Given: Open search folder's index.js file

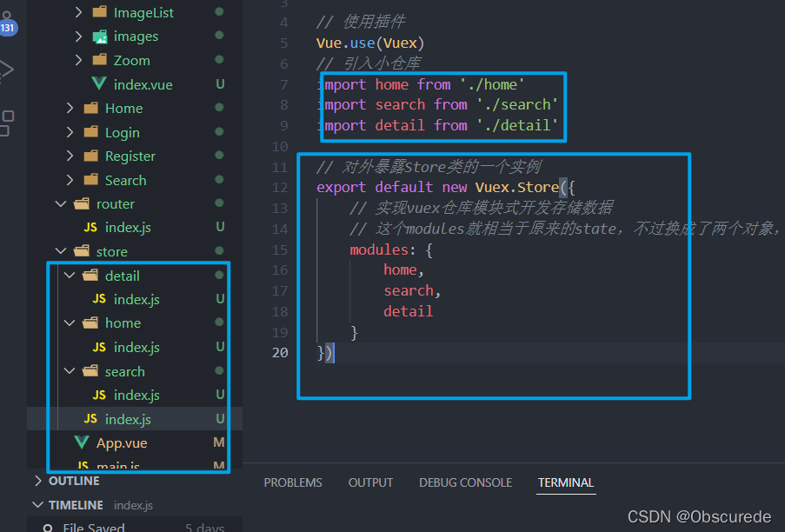Looking at the screenshot, I should (x=135, y=396).
